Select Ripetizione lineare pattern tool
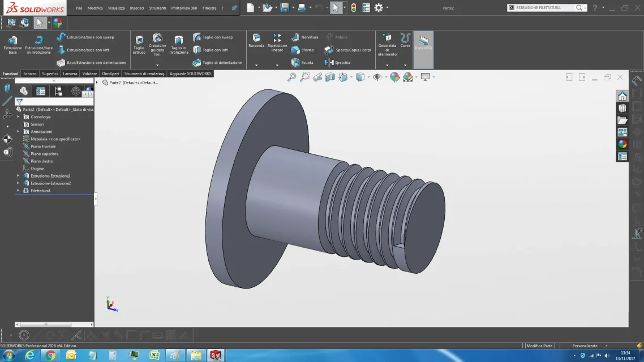This screenshot has width=644, height=362. click(x=277, y=42)
